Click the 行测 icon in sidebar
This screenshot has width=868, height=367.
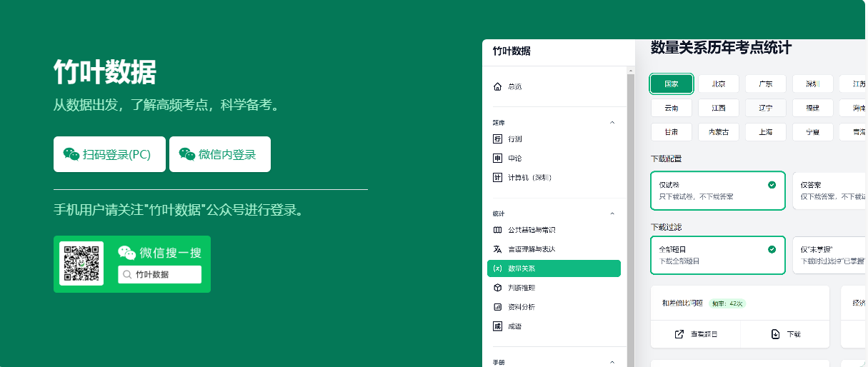(x=498, y=139)
